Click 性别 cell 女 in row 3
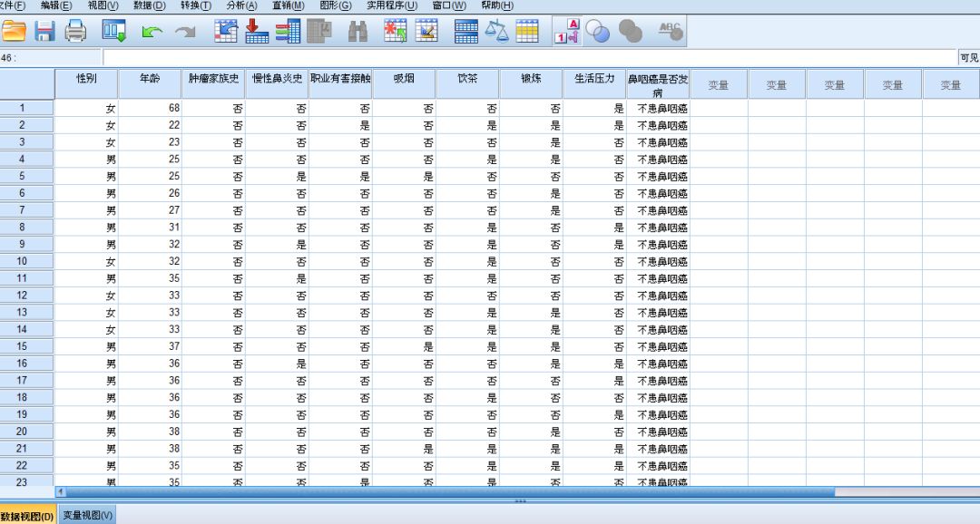 click(x=86, y=141)
